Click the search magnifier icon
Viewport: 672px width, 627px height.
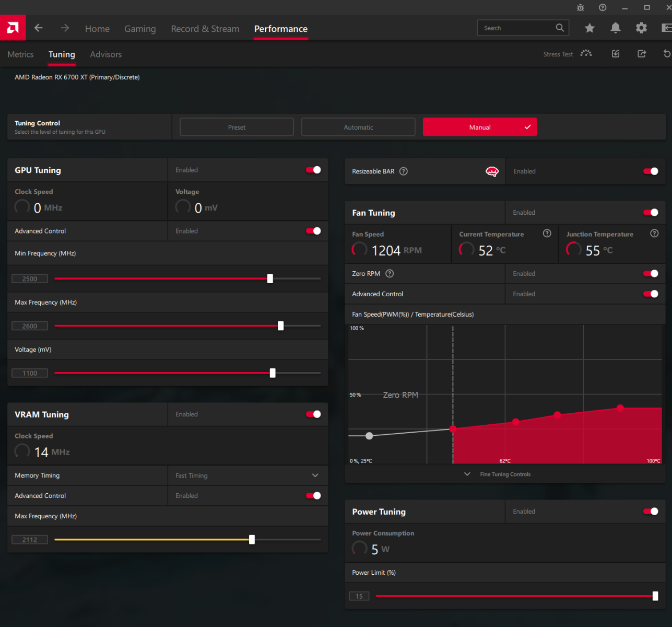(x=560, y=28)
